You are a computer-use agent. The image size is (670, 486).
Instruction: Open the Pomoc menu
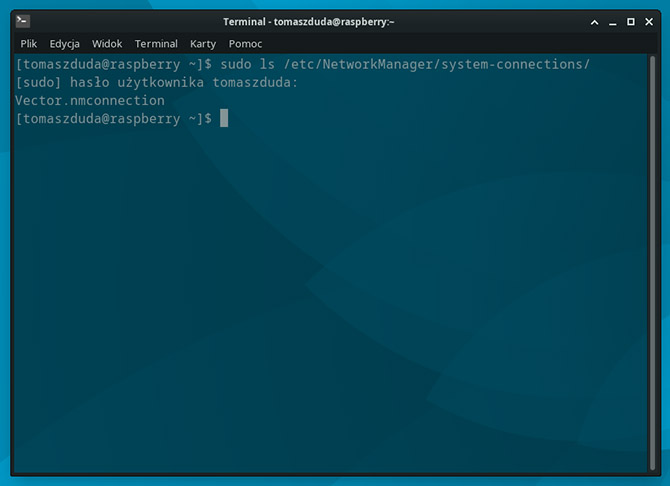(x=245, y=44)
